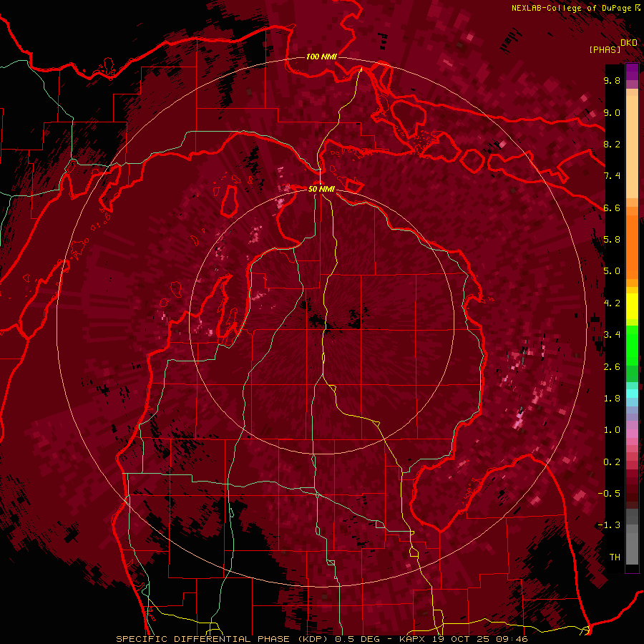The height and width of the screenshot is (644, 644).
Task: Click the TH label on color scale
Action: coord(615,557)
